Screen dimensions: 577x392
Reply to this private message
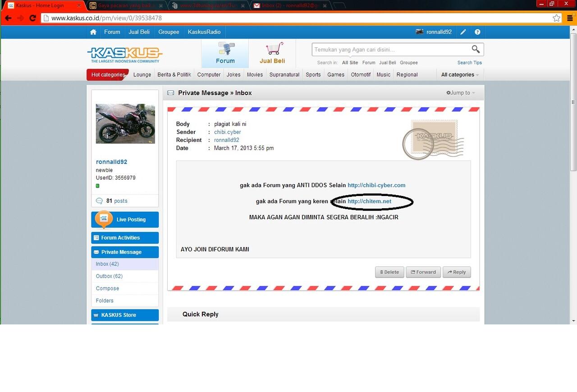(x=457, y=272)
